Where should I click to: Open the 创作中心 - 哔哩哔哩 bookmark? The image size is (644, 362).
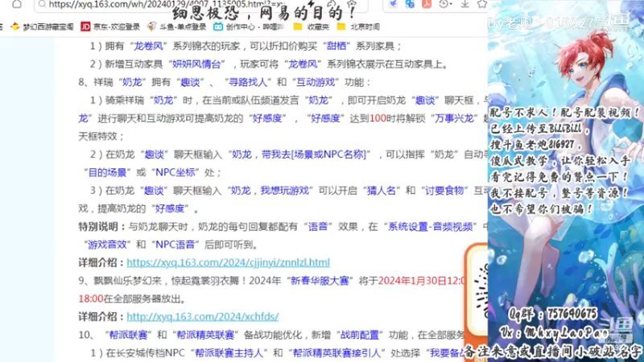(x=249, y=27)
